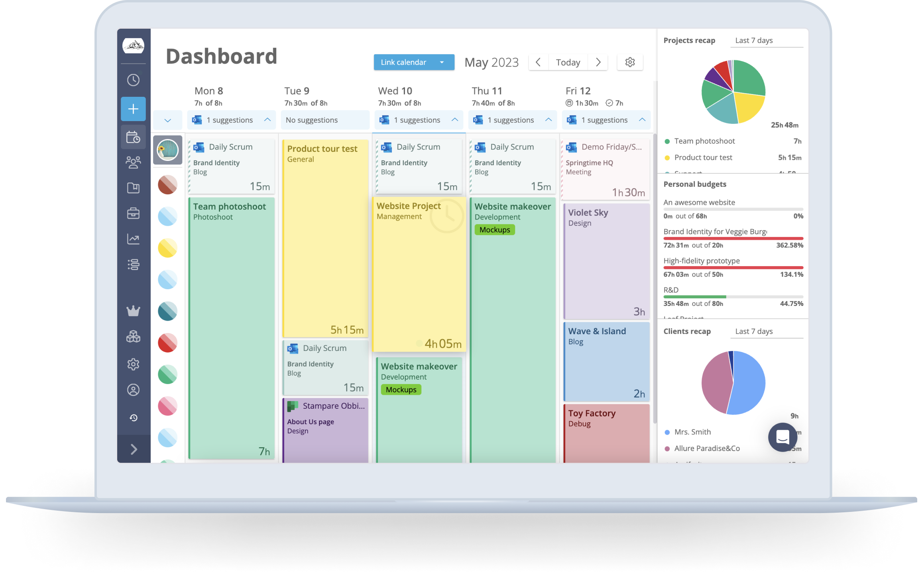
Task: Click the timer/clock icon in sidebar
Action: pos(134,78)
